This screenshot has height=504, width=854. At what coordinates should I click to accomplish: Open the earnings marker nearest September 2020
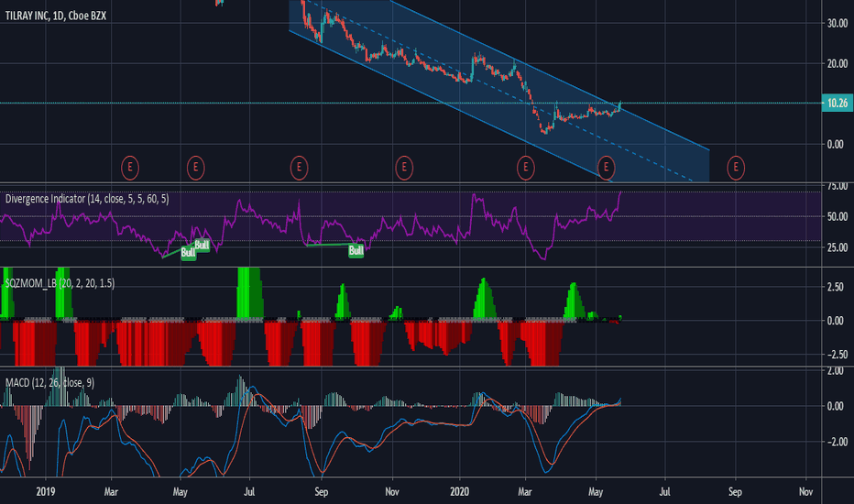click(x=736, y=168)
